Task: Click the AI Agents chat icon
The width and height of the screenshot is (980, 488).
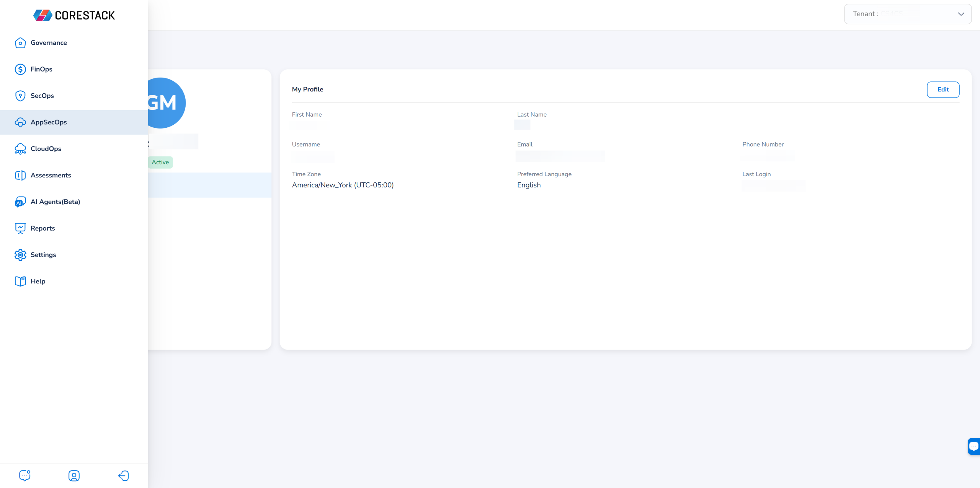Action: tap(20, 202)
